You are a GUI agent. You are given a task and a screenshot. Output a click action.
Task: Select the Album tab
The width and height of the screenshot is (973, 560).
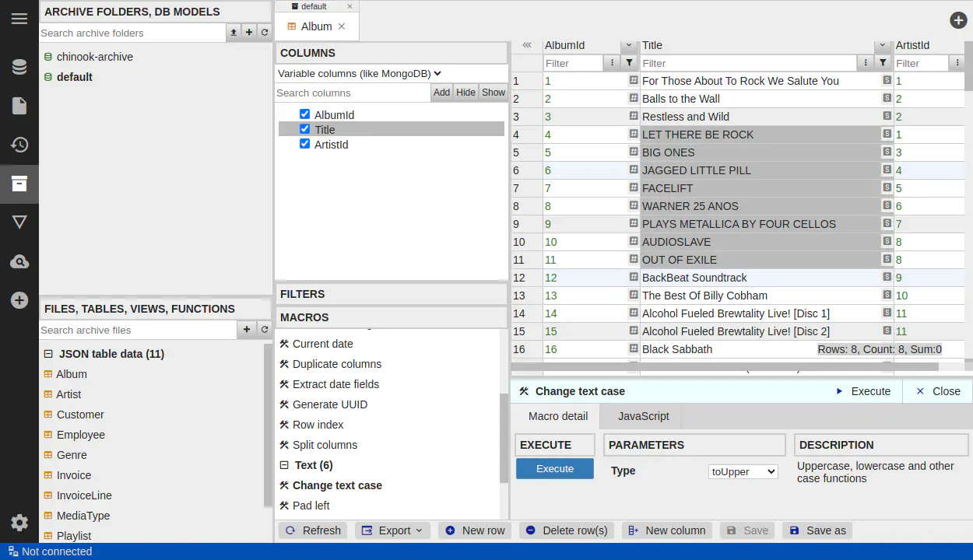[x=316, y=26]
